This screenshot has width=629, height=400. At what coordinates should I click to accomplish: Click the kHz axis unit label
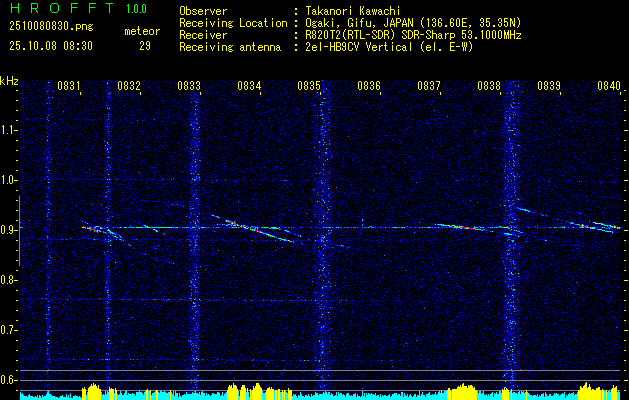9,81
